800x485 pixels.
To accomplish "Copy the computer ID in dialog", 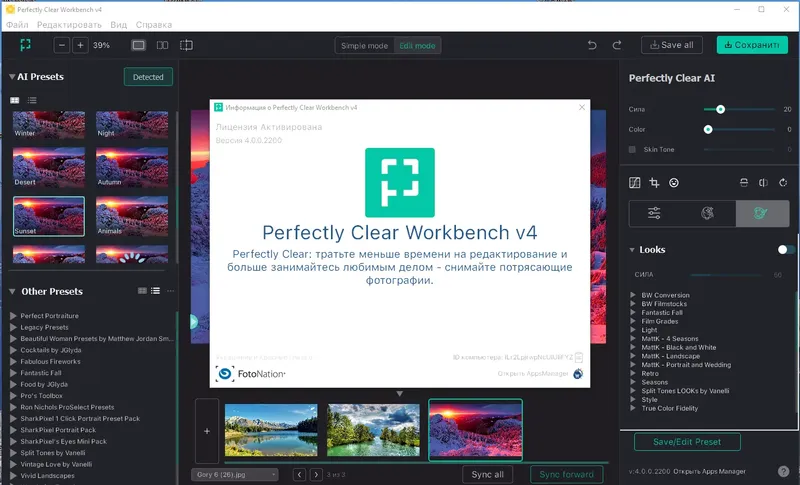I will [579, 358].
